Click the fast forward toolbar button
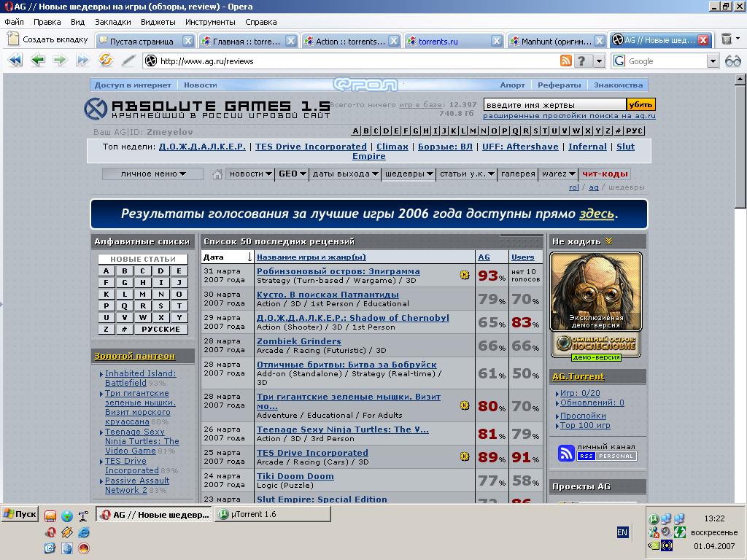This screenshot has width=747, height=560. coord(83,61)
